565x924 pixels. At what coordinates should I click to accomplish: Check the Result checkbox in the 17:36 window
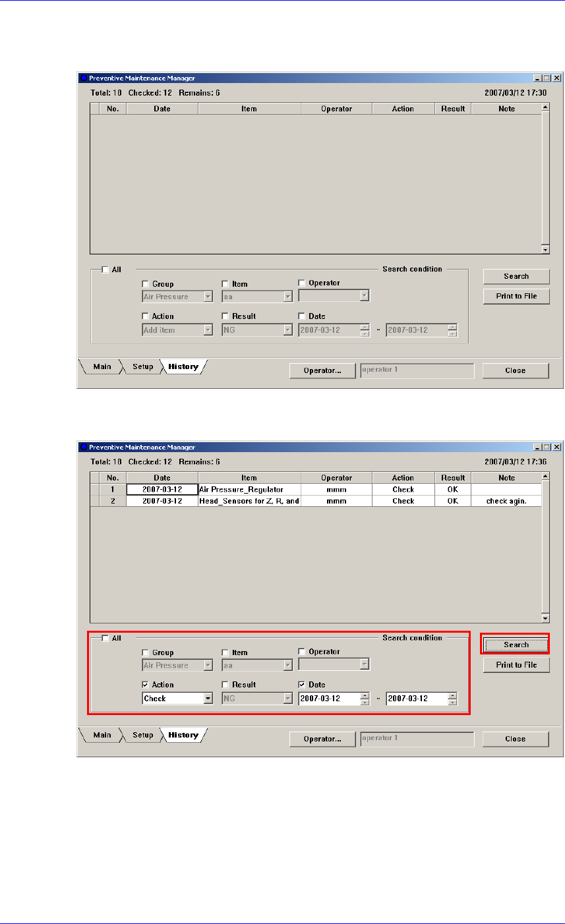[x=225, y=685]
